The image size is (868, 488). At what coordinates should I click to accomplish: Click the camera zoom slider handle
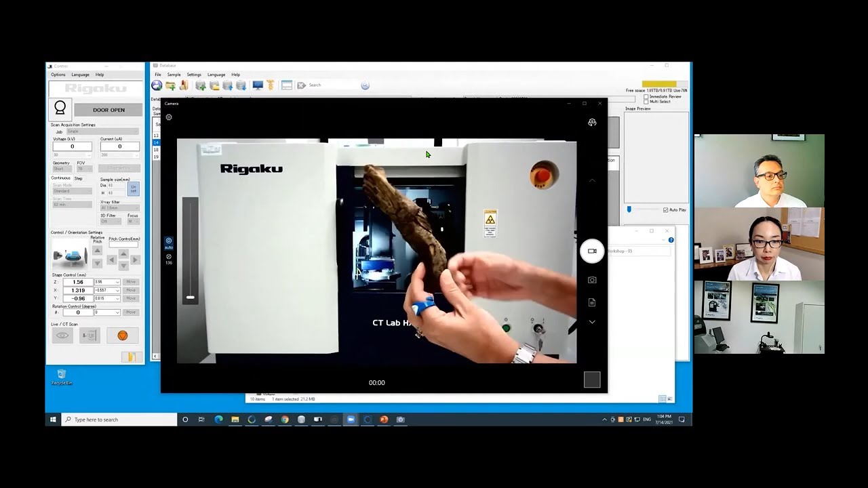coord(191,297)
